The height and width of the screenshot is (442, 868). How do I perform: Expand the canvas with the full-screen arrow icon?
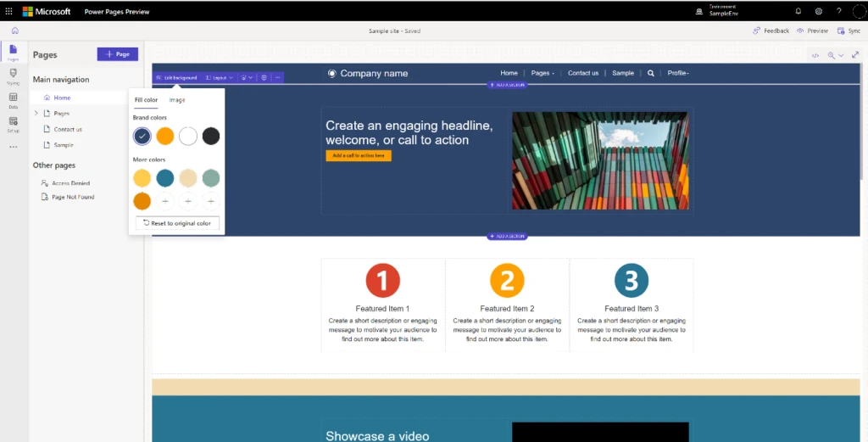pyautogui.click(x=855, y=55)
